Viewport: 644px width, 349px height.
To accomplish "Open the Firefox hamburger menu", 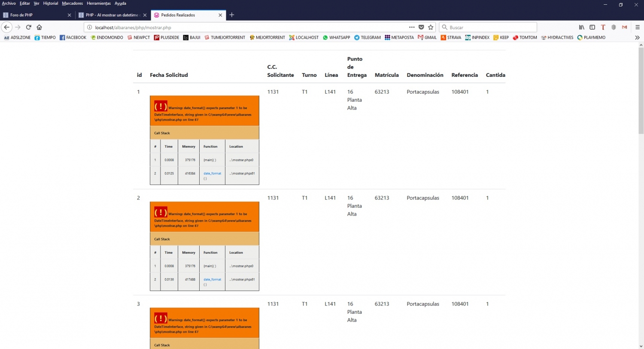I will point(638,27).
